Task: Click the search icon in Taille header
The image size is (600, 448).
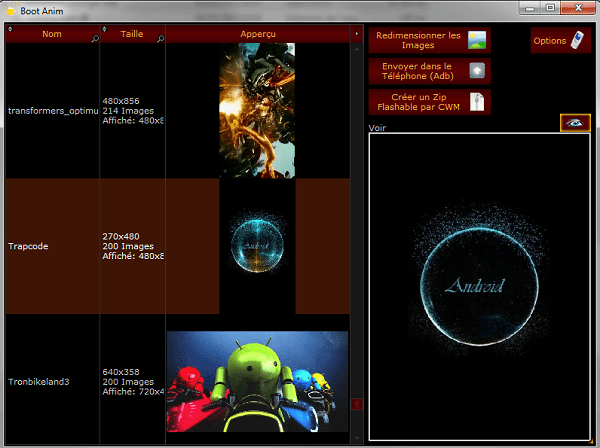Action: (159, 39)
